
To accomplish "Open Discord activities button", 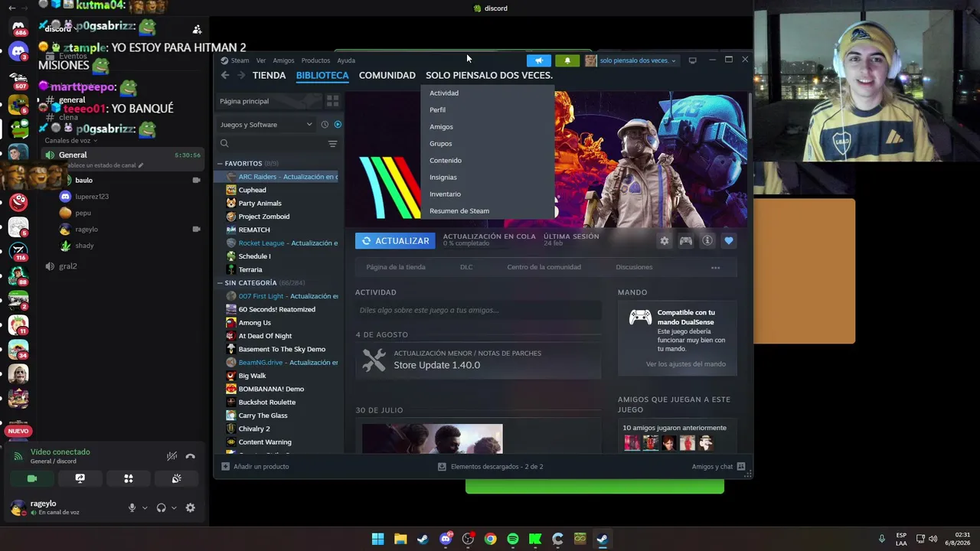I will click(129, 478).
